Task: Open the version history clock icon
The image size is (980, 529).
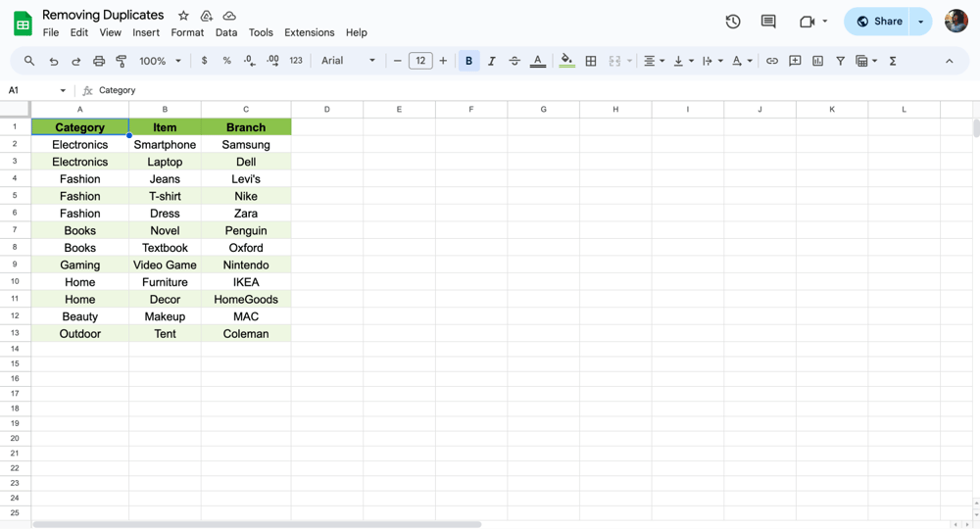Action: 732,22
